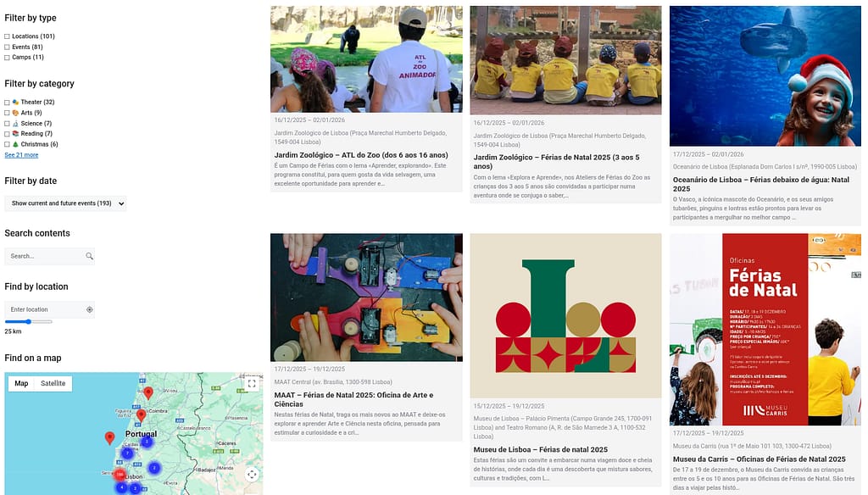
Task: Use current location target icon
Action: pos(89,309)
